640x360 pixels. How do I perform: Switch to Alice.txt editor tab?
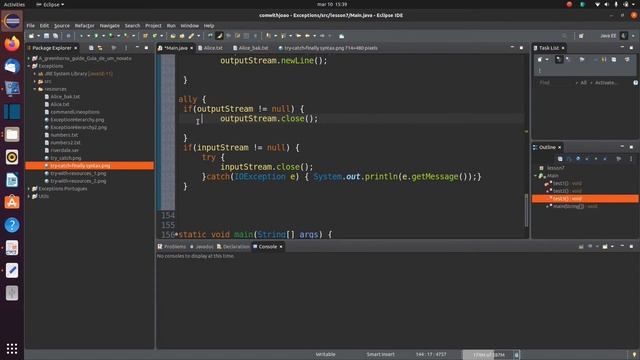coord(211,48)
